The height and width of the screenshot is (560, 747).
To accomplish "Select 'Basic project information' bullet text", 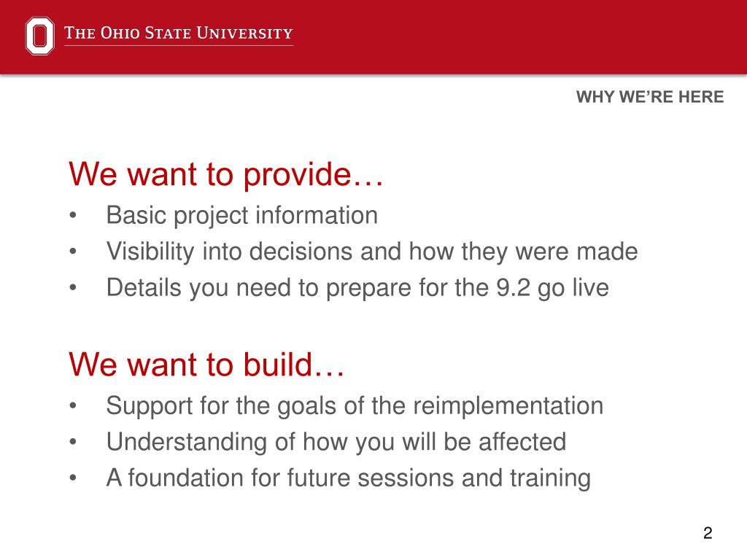I will (242, 216).
